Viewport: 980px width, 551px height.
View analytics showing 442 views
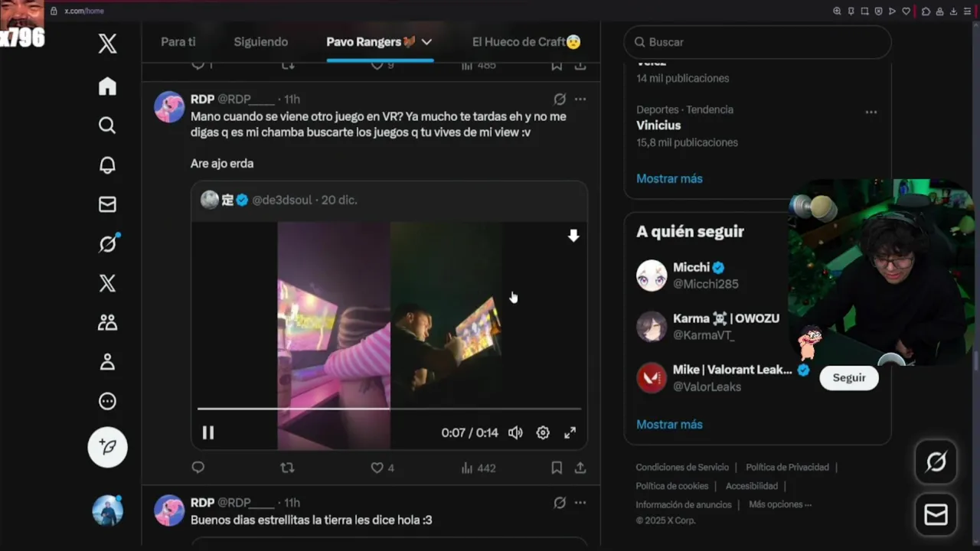479,468
